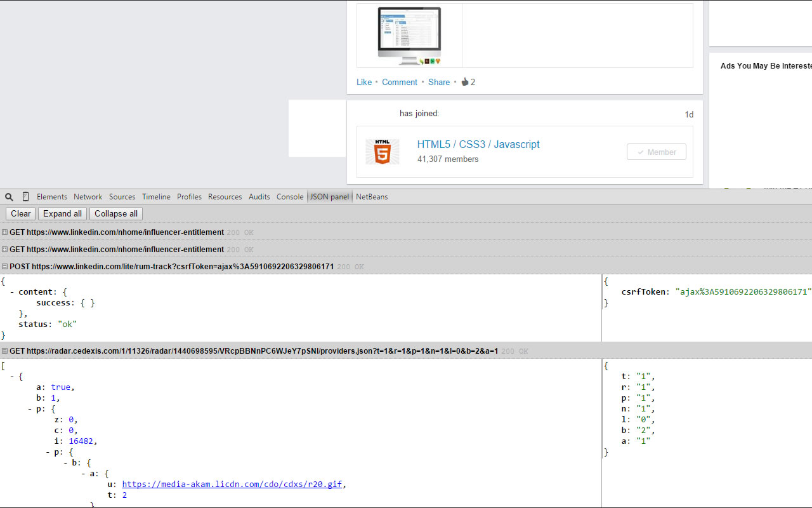Open the Timeline tab
The width and height of the screenshot is (812, 508).
(x=156, y=197)
